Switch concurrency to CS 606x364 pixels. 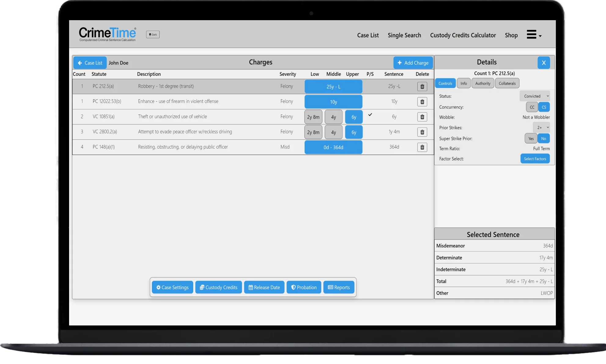pyautogui.click(x=544, y=107)
